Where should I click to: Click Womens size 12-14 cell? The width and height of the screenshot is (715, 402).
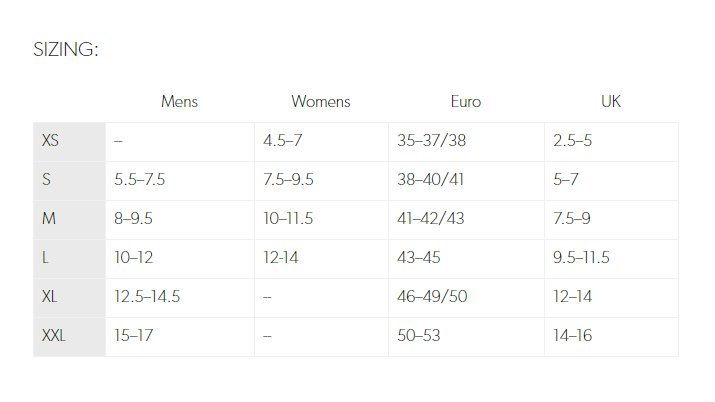tap(281, 258)
